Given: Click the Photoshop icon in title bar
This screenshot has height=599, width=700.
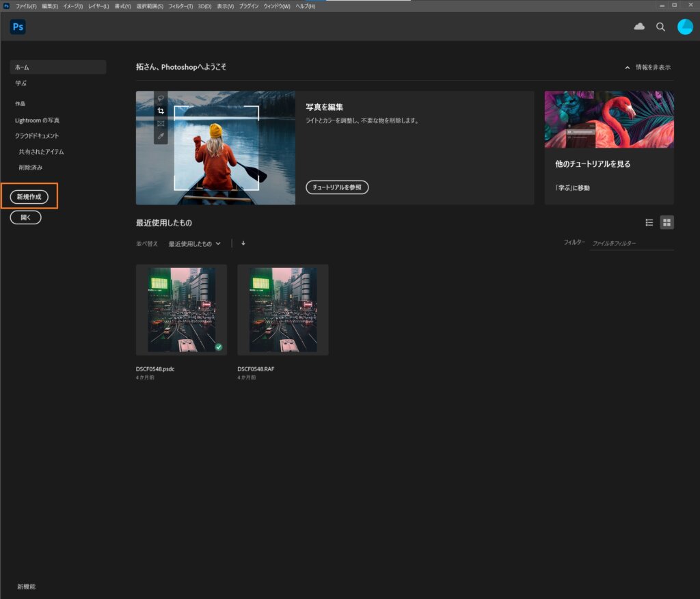Looking at the screenshot, I should point(6,5).
